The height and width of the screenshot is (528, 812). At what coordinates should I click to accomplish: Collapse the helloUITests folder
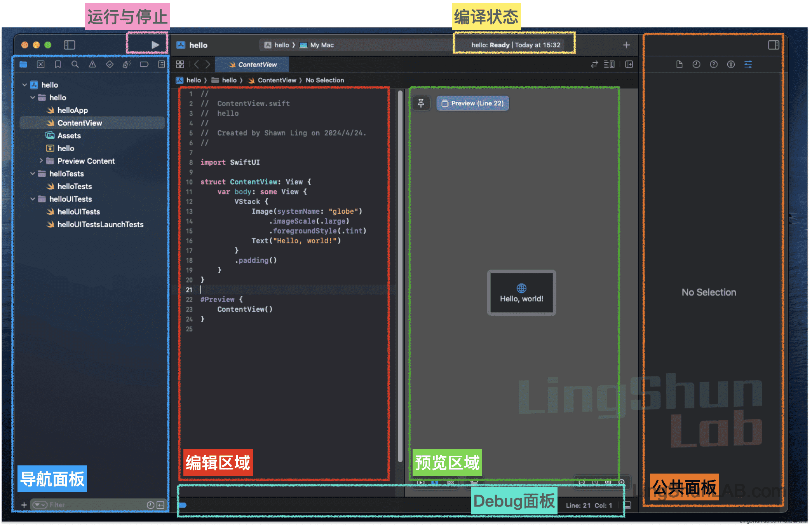coord(33,199)
